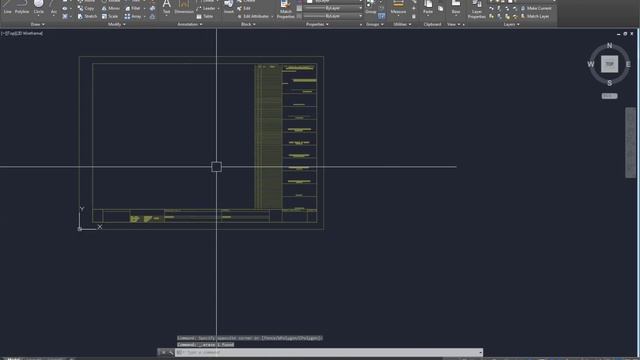This screenshot has height=360, width=640.
Task: Open command line customize wrench icon
Action: point(171,352)
